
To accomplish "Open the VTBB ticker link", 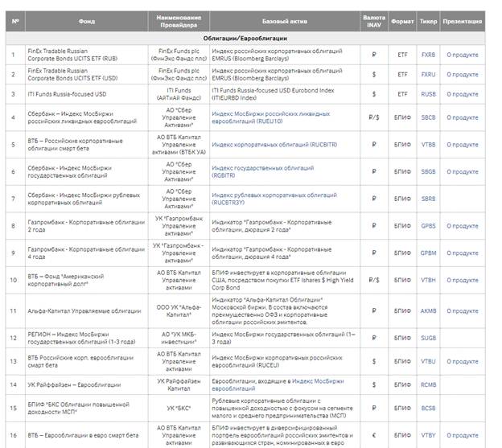I will point(428,145).
